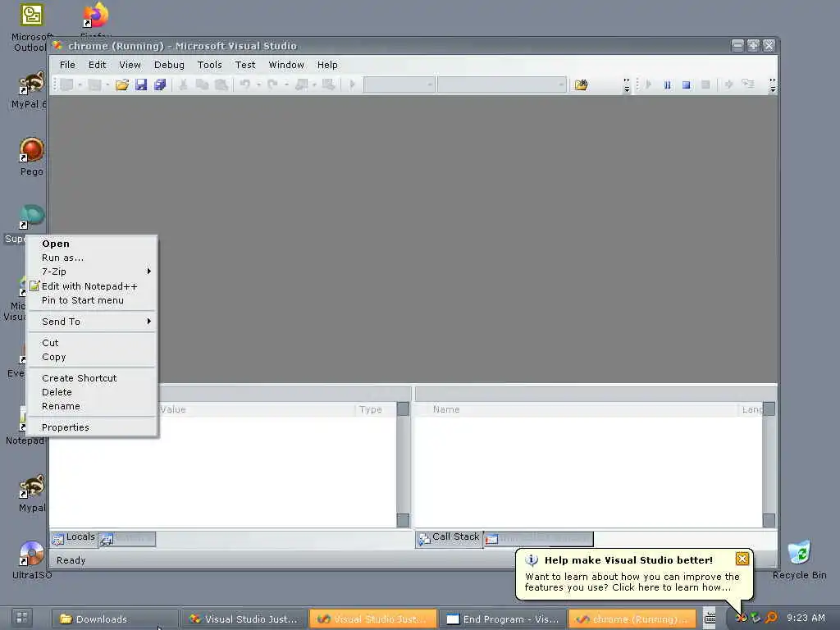Image resolution: width=840 pixels, height=630 pixels.
Task: Click the balloon text about improving features
Action: pos(632,582)
